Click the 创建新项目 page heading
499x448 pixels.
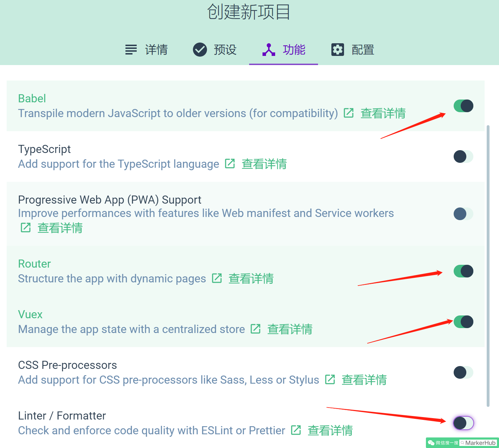click(248, 12)
